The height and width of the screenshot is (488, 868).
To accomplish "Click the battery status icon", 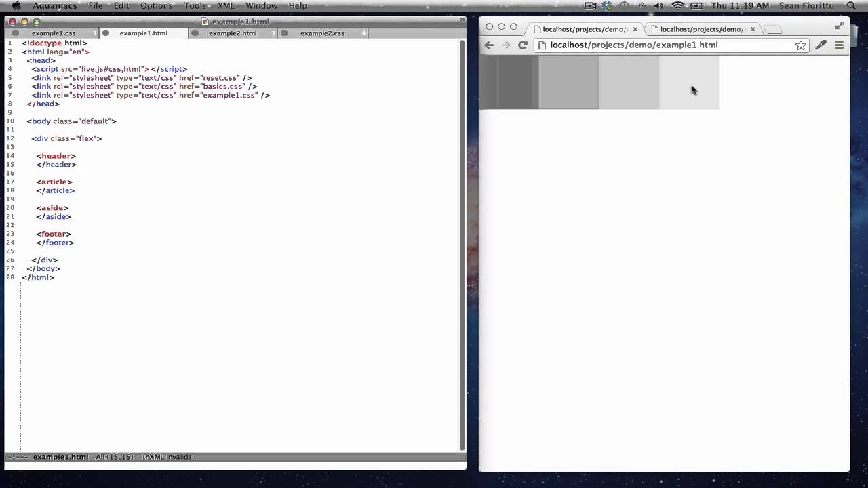I will [698, 6].
